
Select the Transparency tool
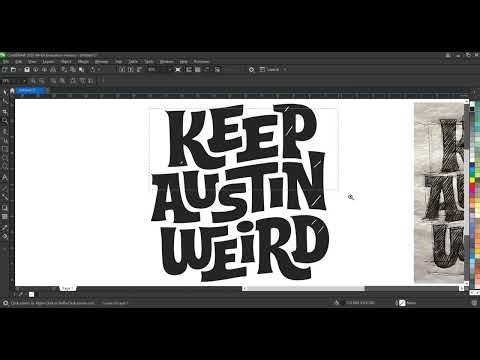point(5,217)
